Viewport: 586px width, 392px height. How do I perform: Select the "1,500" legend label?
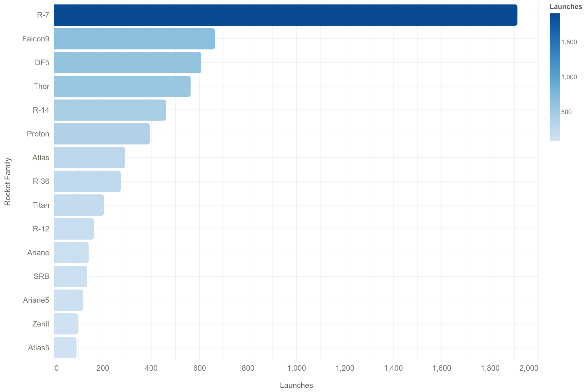569,42
